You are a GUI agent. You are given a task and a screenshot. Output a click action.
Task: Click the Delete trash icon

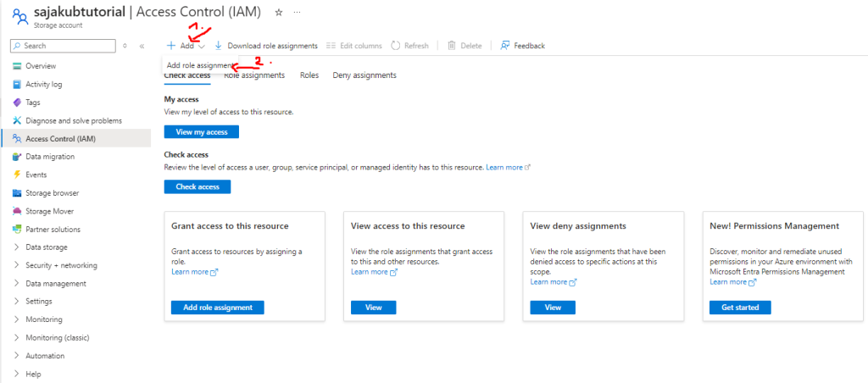click(452, 46)
